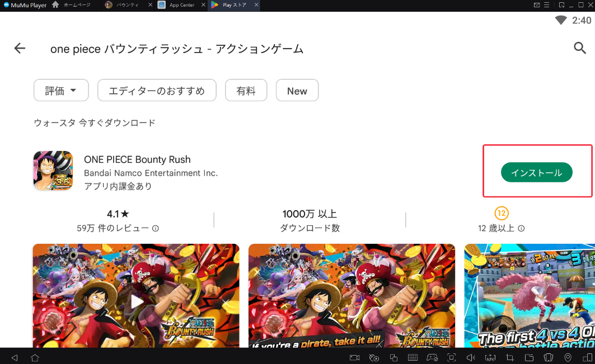
Task: Open the shared folder icon
Action: pos(529,357)
